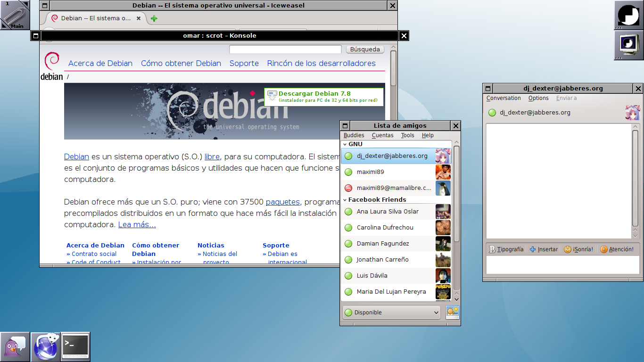Open the Tipografía font options
Screen dimensions: 644x362
pos(506,249)
